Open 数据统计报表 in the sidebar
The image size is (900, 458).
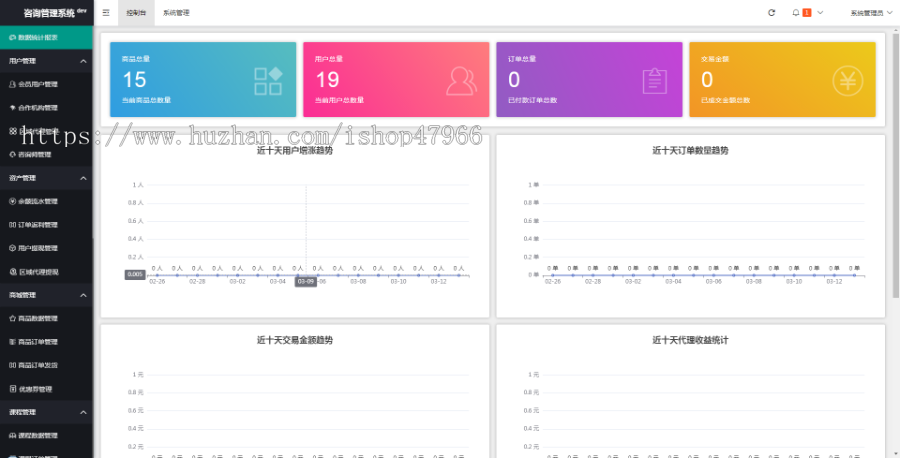pyautogui.click(x=46, y=37)
